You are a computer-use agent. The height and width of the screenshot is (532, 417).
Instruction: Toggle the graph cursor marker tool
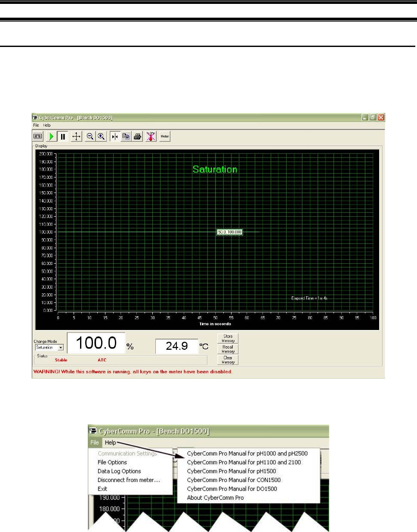tap(114, 137)
